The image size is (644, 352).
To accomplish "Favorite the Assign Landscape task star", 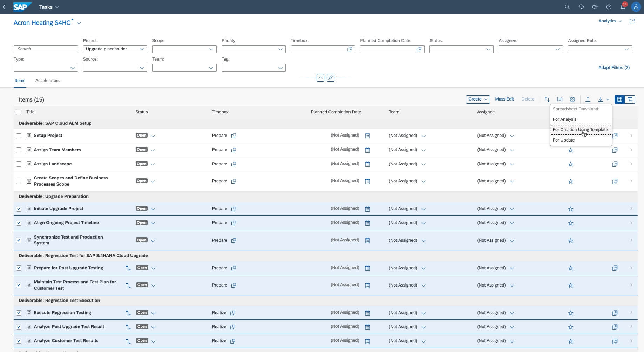I will click(570, 164).
